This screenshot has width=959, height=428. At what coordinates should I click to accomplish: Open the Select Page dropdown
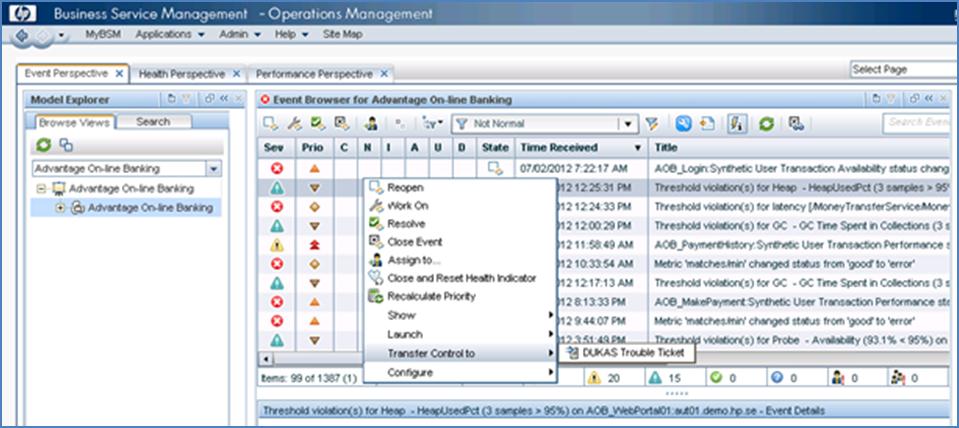[x=904, y=70]
